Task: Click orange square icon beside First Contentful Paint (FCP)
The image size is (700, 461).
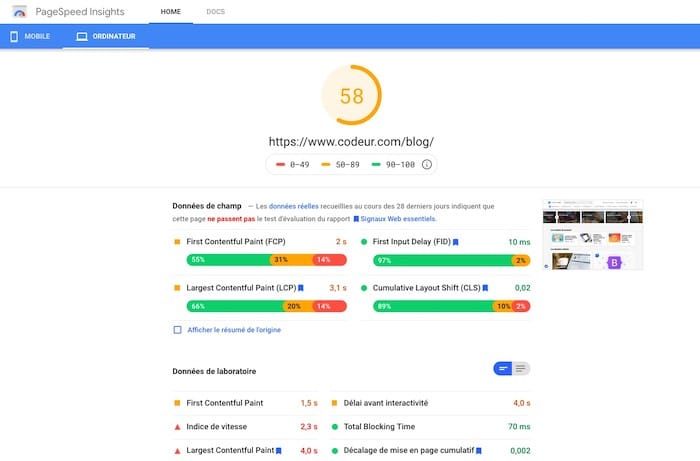Action: click(x=177, y=241)
